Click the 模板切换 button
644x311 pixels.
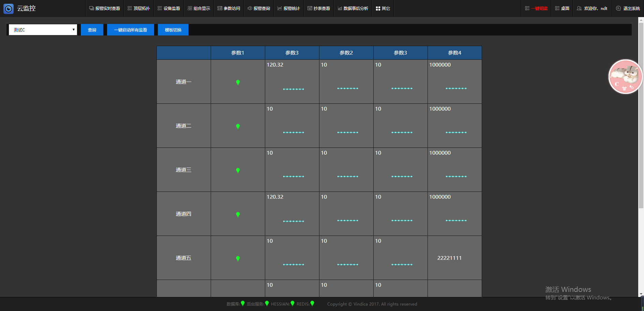pyautogui.click(x=173, y=30)
